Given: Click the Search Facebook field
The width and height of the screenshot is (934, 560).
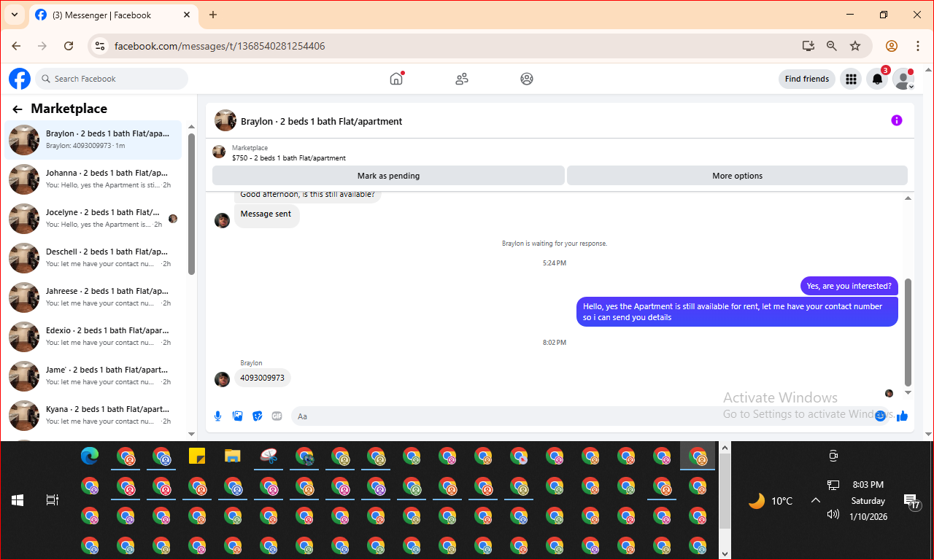Looking at the screenshot, I should (112, 79).
